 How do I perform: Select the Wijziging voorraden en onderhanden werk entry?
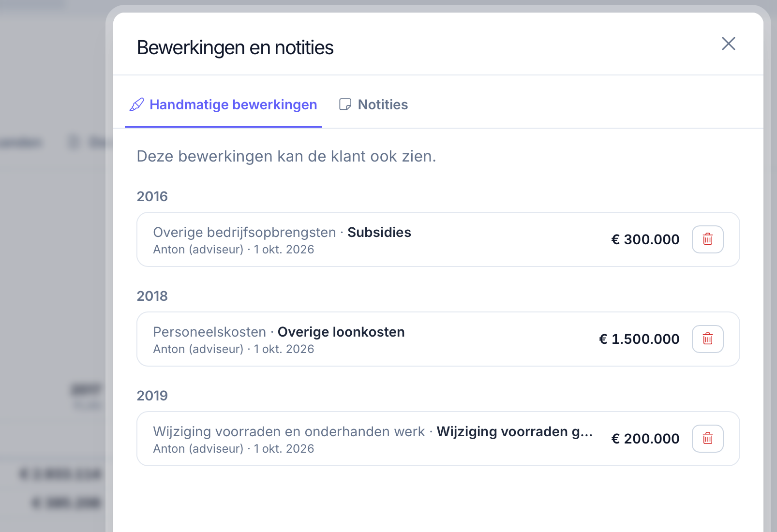438,439
